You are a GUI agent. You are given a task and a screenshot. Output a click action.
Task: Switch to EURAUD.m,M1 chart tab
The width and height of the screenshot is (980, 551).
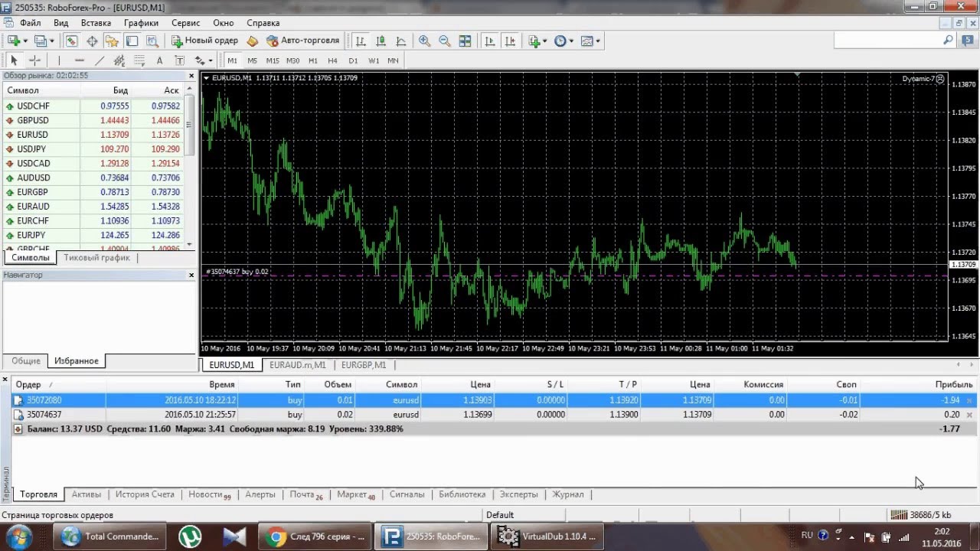[x=298, y=365]
